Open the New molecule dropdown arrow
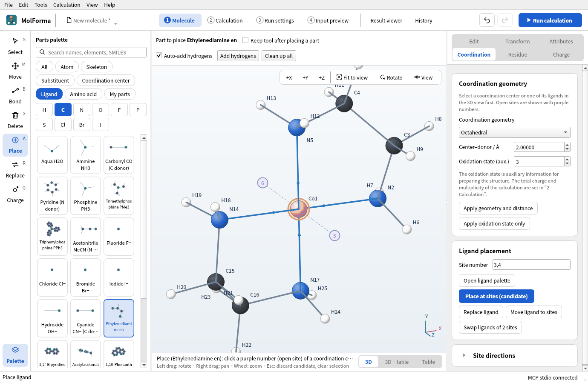The width and height of the screenshot is (588, 383). pos(115,23)
